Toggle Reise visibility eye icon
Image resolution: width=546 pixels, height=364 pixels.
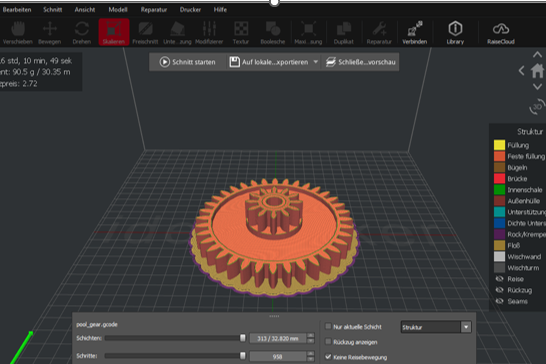tap(499, 279)
